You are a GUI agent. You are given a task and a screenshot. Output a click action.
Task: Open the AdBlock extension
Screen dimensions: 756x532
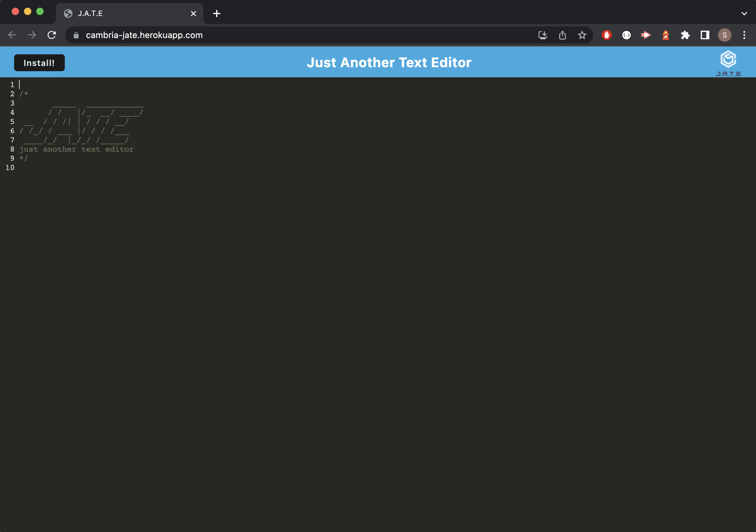pos(606,35)
